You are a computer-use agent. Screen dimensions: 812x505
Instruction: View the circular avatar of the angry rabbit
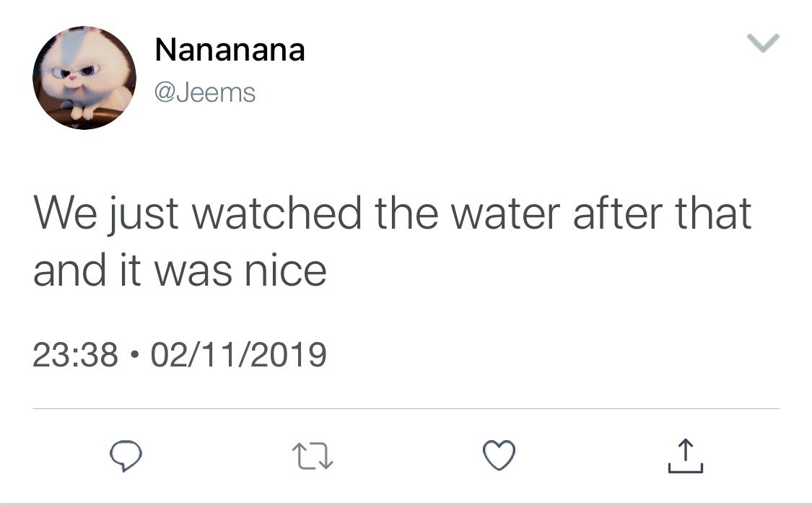point(84,78)
